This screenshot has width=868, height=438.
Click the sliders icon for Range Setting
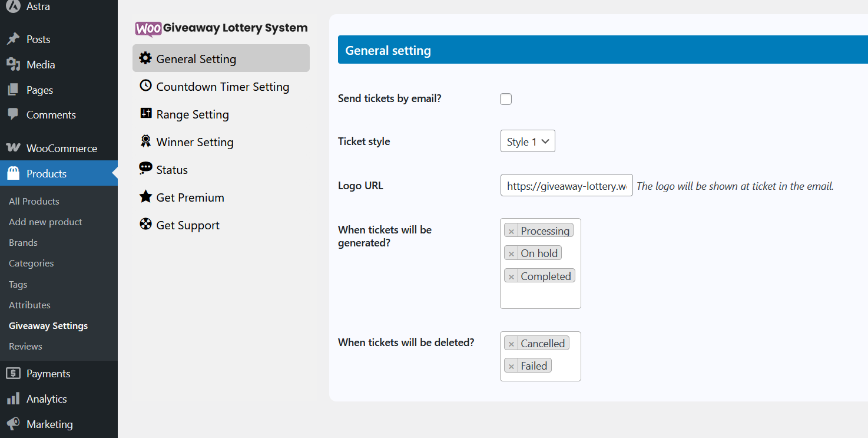[145, 113]
